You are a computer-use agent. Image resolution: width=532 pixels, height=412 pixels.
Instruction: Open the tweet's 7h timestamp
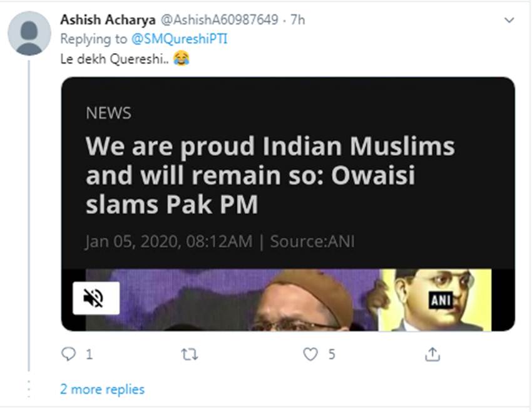(x=298, y=20)
